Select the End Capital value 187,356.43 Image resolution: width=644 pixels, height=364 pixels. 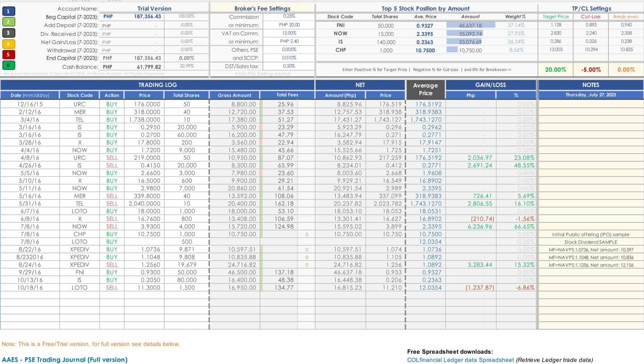pyautogui.click(x=147, y=58)
